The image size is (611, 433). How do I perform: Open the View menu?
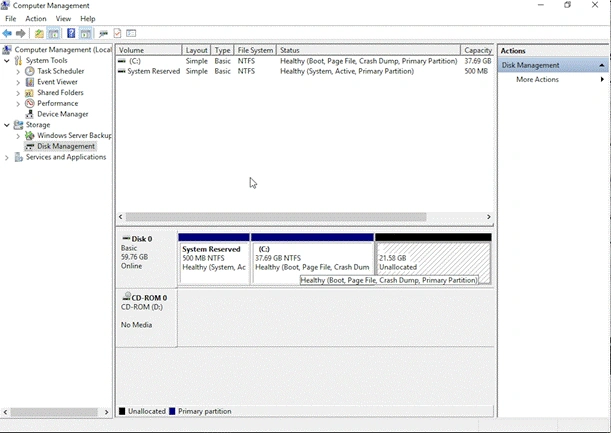click(63, 19)
